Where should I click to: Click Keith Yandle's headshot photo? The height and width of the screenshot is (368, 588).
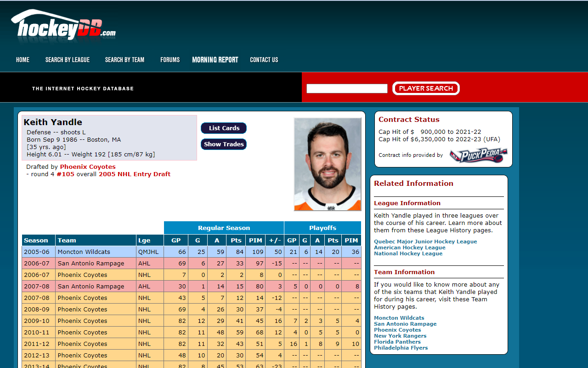pyautogui.click(x=327, y=164)
